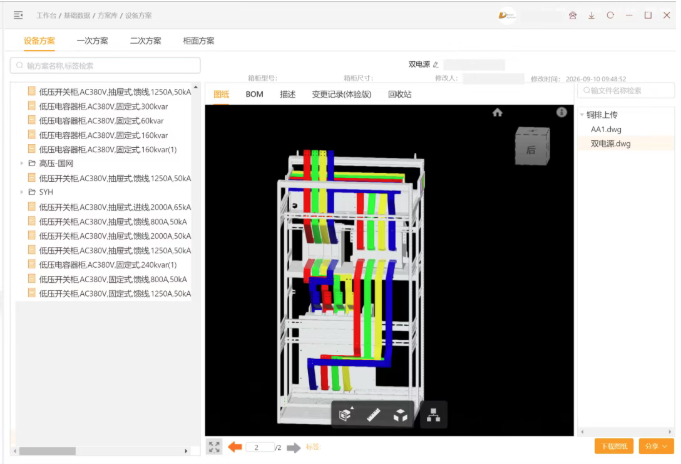Click right arrow of file panel scrollbar

(670, 431)
